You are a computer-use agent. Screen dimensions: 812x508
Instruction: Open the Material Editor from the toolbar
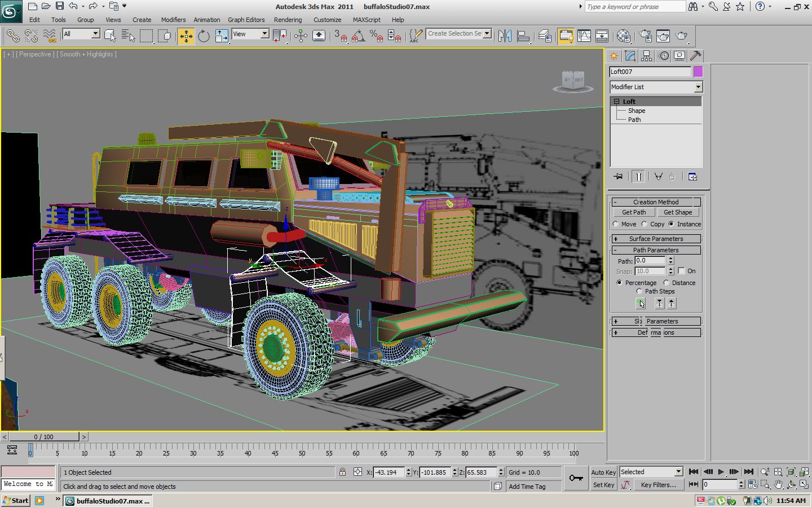tap(624, 36)
